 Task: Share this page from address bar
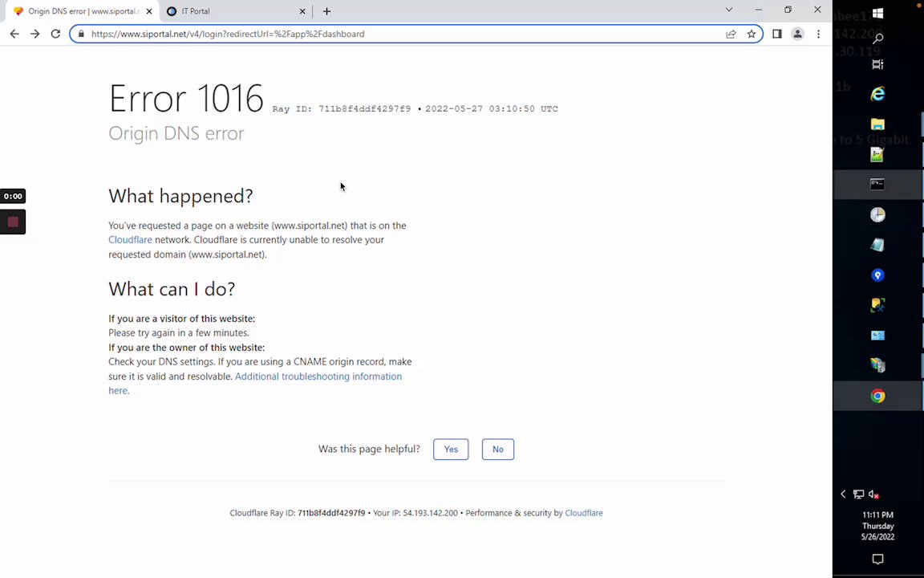click(x=731, y=35)
